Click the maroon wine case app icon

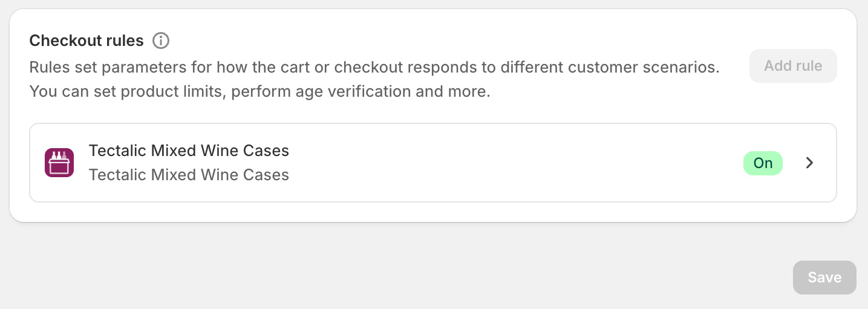point(59,163)
